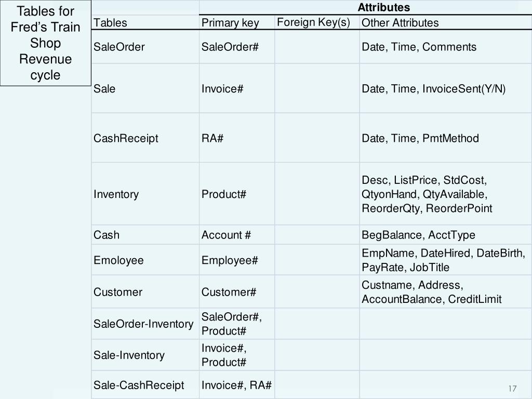Select the SaleOrder# primary key cell in the SaleOrder row
The width and height of the screenshot is (532, 399).
coord(230,47)
